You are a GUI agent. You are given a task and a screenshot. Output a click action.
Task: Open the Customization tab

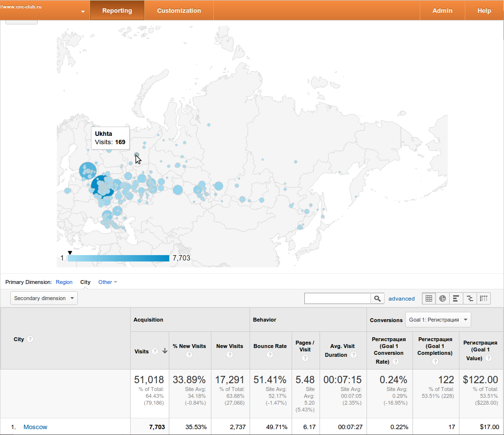coord(179,10)
